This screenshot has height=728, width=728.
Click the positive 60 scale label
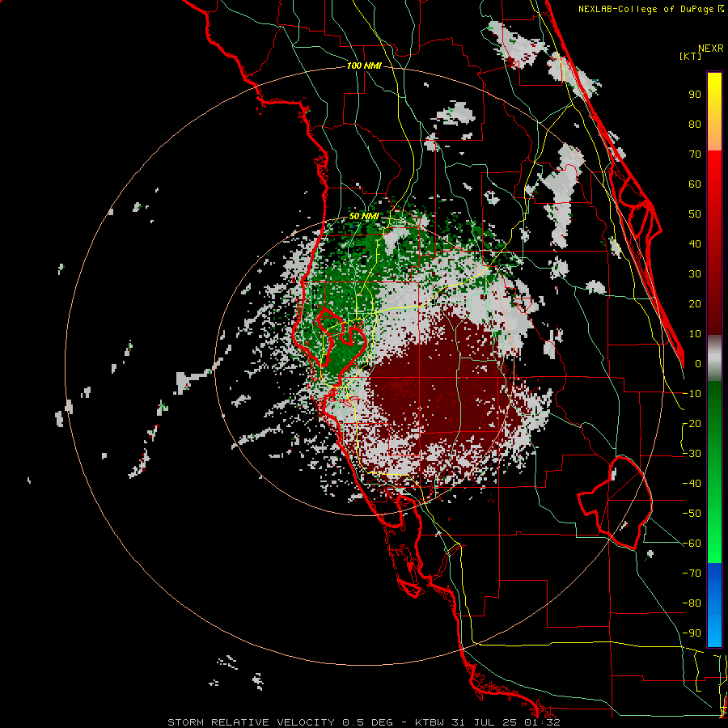695,184
